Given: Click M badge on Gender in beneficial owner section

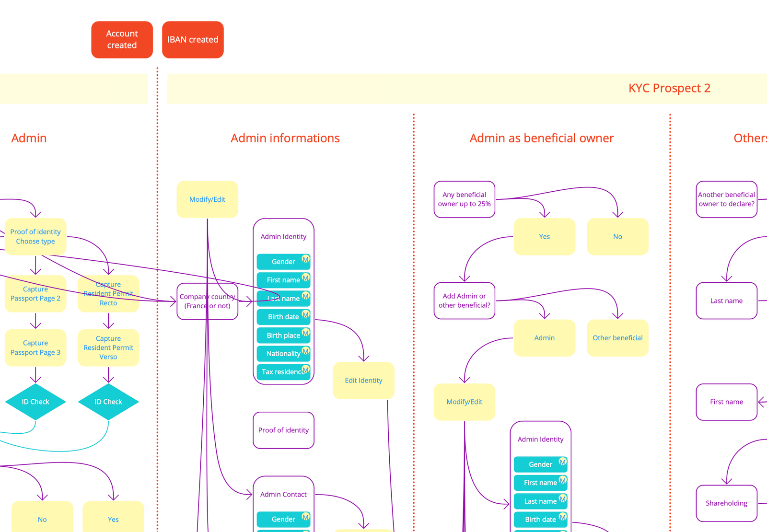Looking at the screenshot, I should [563, 462].
